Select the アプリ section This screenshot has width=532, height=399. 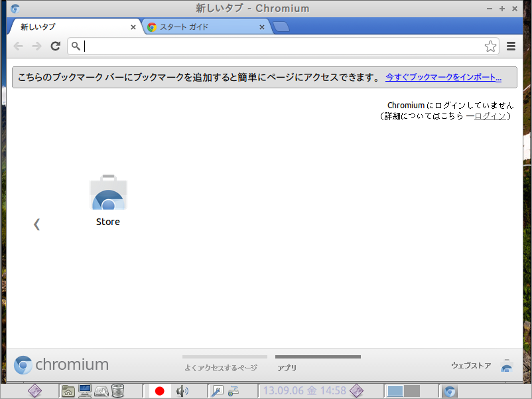287,368
